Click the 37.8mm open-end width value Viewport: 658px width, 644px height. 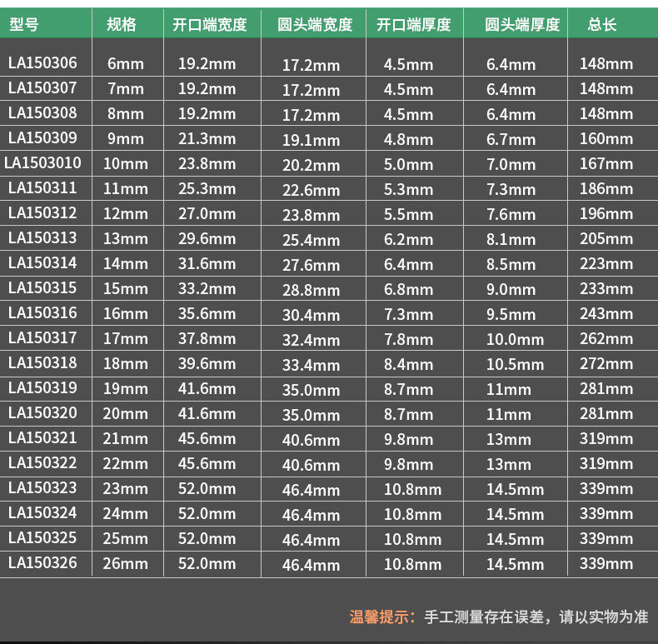click(x=207, y=338)
